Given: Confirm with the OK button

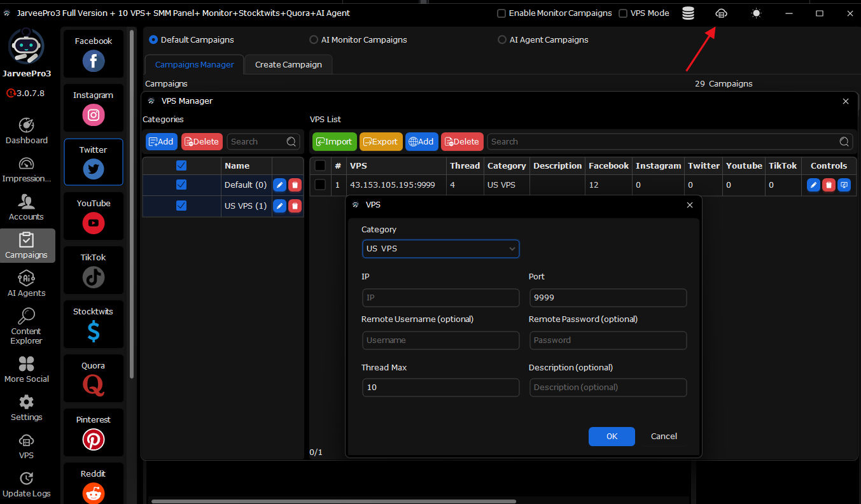Looking at the screenshot, I should point(612,437).
